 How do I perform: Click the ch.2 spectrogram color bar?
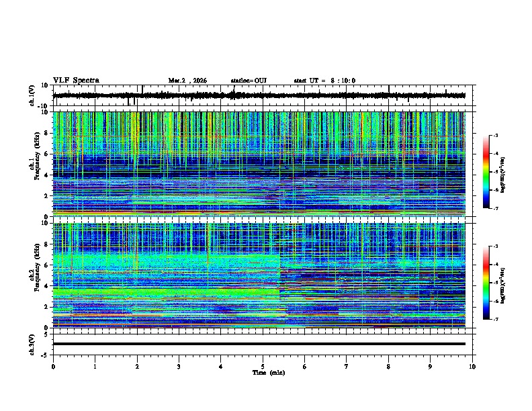[x=486, y=283]
